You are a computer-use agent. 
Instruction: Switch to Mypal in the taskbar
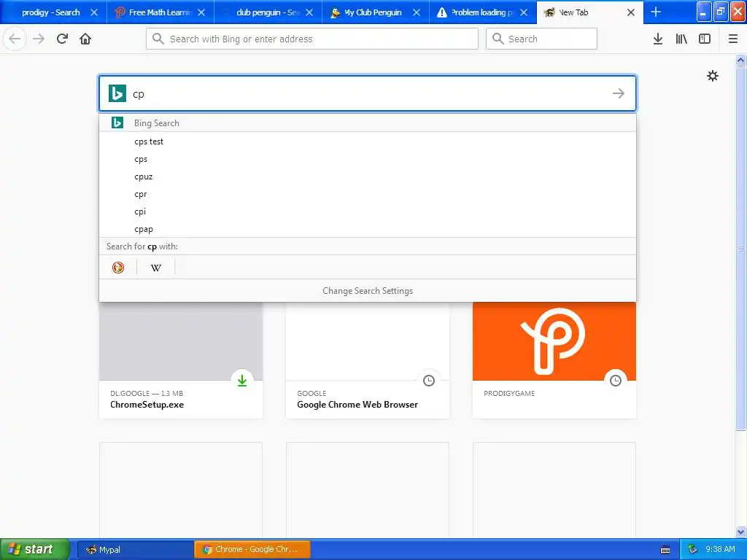[135, 550]
